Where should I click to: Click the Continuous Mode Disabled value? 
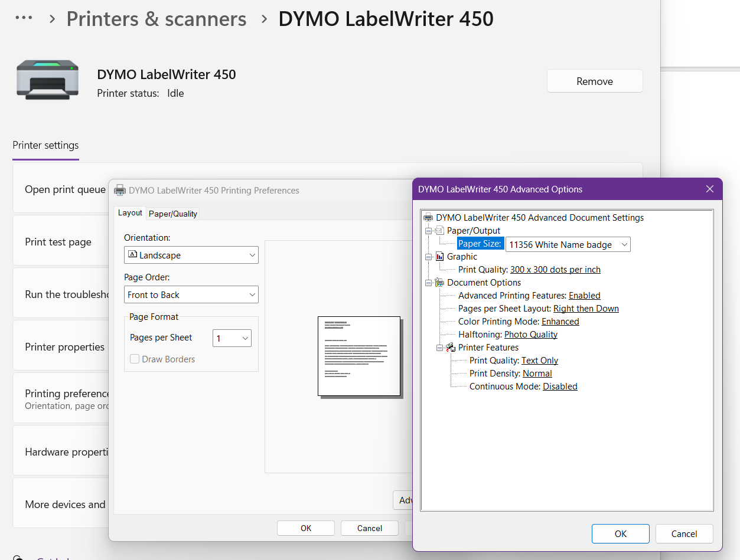560,387
